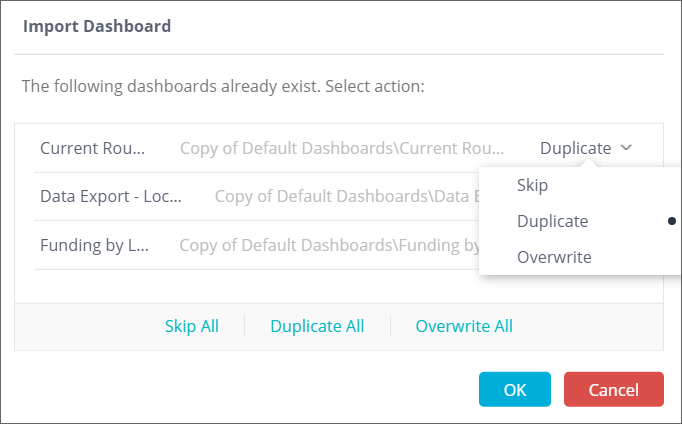682x424 pixels.
Task: Select the Data Export - Loc... dashboard name
Action: 111,196
